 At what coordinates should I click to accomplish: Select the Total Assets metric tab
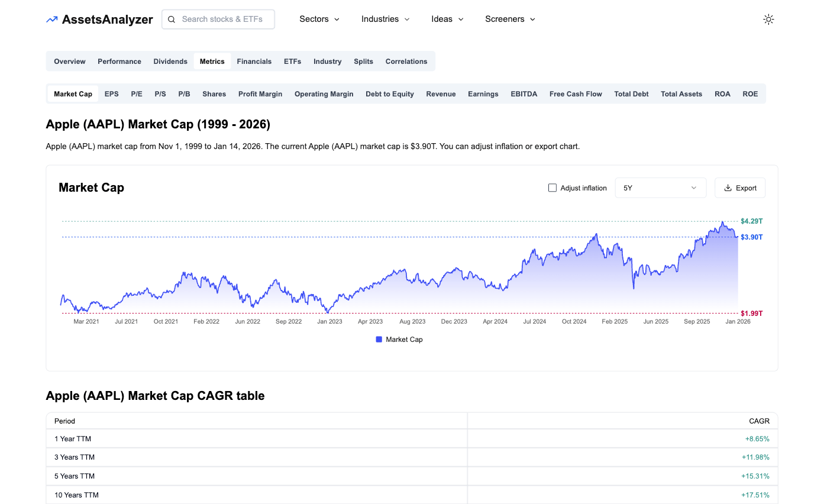pos(681,94)
